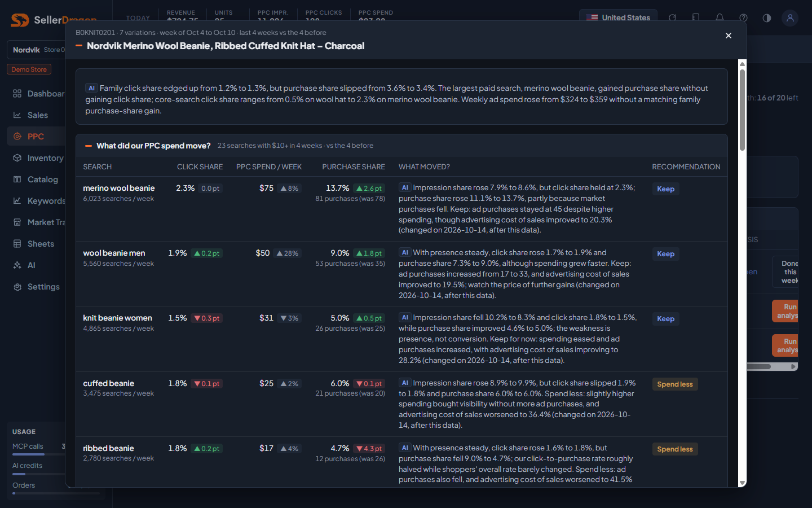
Task: Click the bookmark icon in top bar
Action: pos(696,17)
